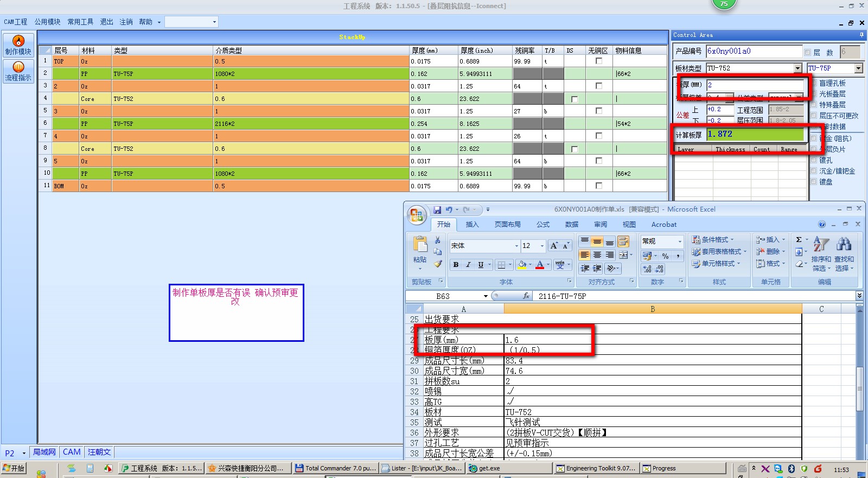Tick the 镀孔 checkbox

814,160
